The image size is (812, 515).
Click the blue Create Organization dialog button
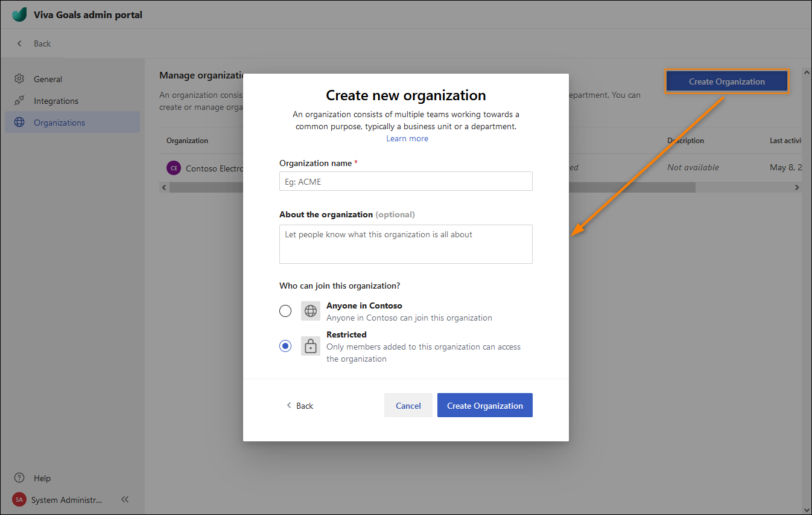(x=485, y=406)
